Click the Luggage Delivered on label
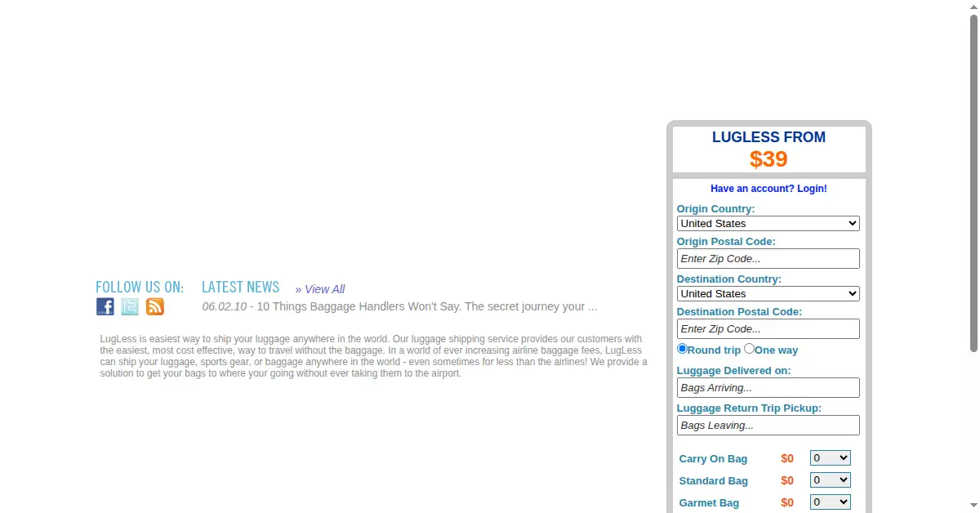Image resolution: width=980 pixels, height=513 pixels. pyautogui.click(x=733, y=371)
